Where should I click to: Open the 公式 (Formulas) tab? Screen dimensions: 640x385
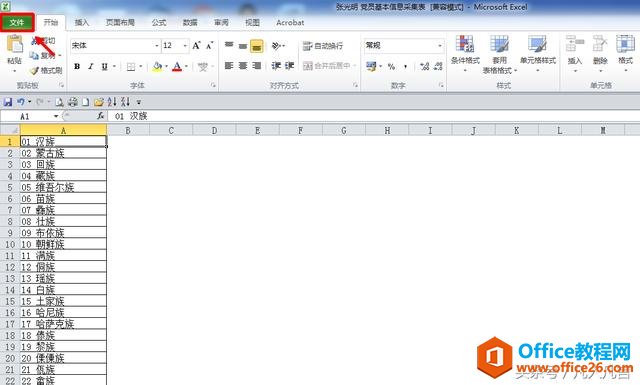pyautogui.click(x=159, y=22)
